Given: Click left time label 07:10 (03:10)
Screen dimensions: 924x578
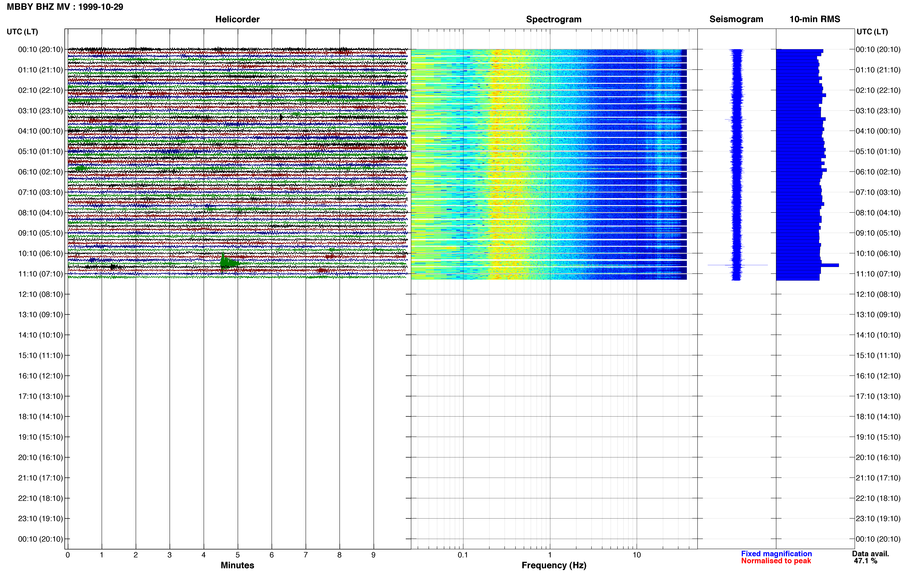Looking at the screenshot, I should 41,192.
